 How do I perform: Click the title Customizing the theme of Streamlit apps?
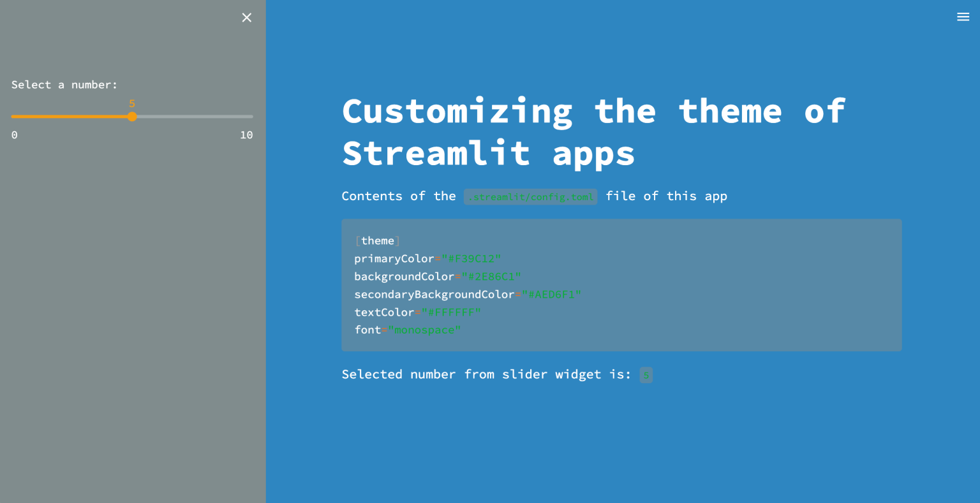(x=593, y=131)
